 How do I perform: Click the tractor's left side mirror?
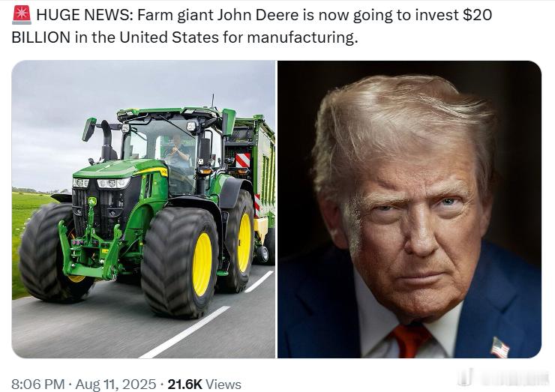[x=89, y=129]
